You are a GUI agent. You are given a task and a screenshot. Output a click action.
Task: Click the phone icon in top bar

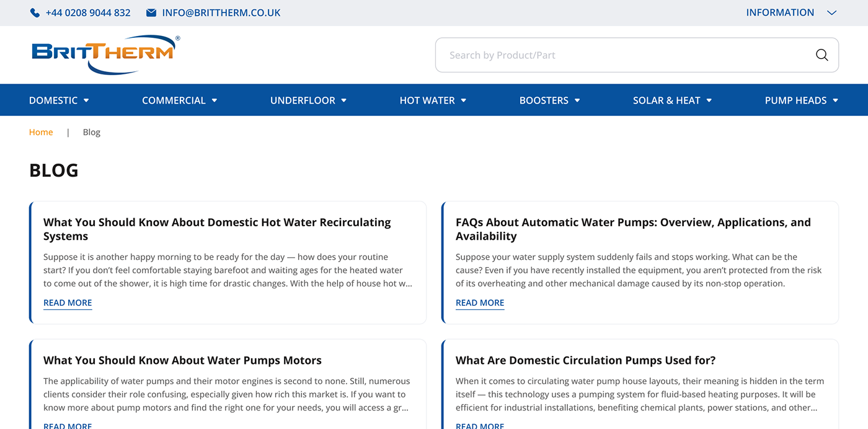pyautogui.click(x=35, y=13)
